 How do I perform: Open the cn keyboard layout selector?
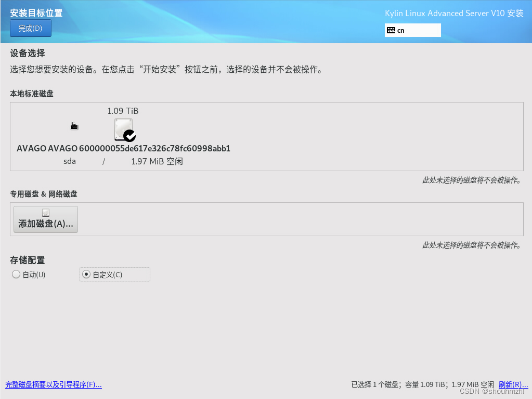click(412, 30)
